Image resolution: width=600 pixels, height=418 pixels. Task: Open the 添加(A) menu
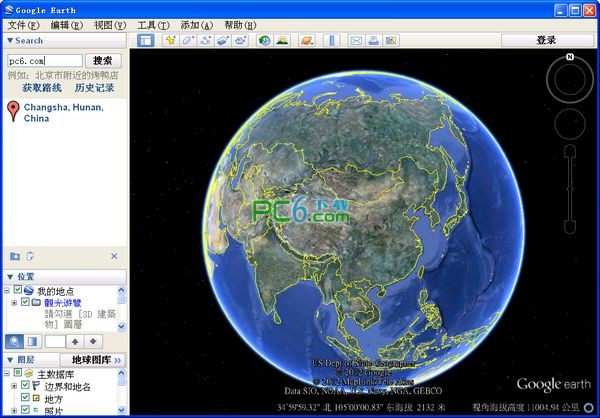[x=197, y=25]
